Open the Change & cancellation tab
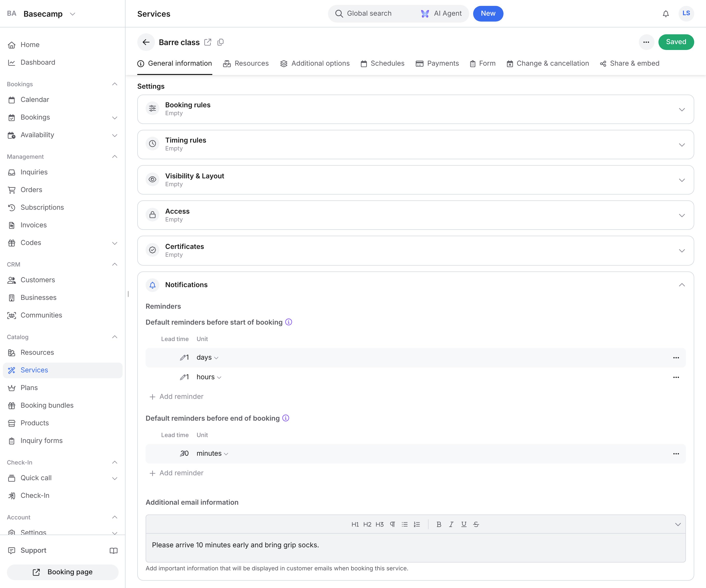 pyautogui.click(x=548, y=63)
